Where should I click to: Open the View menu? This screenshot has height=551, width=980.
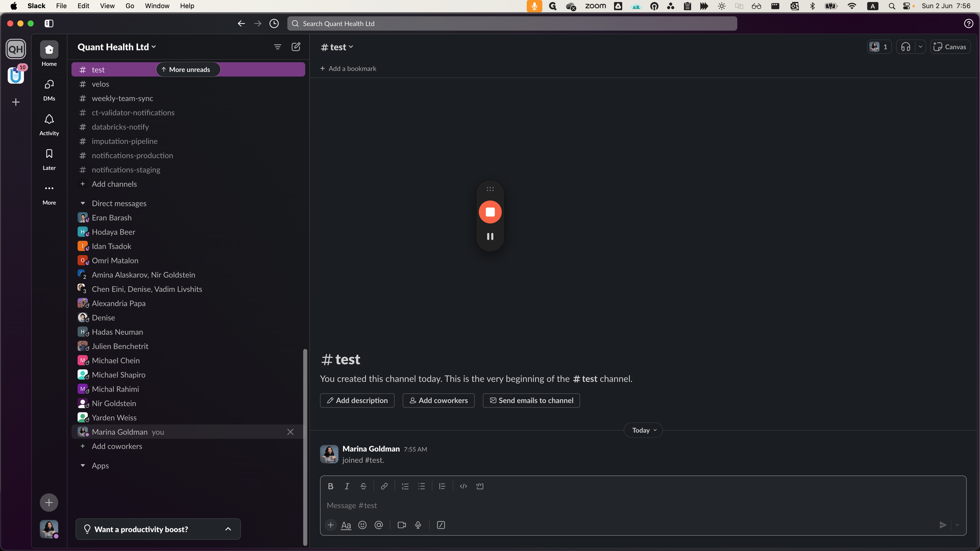107,6
